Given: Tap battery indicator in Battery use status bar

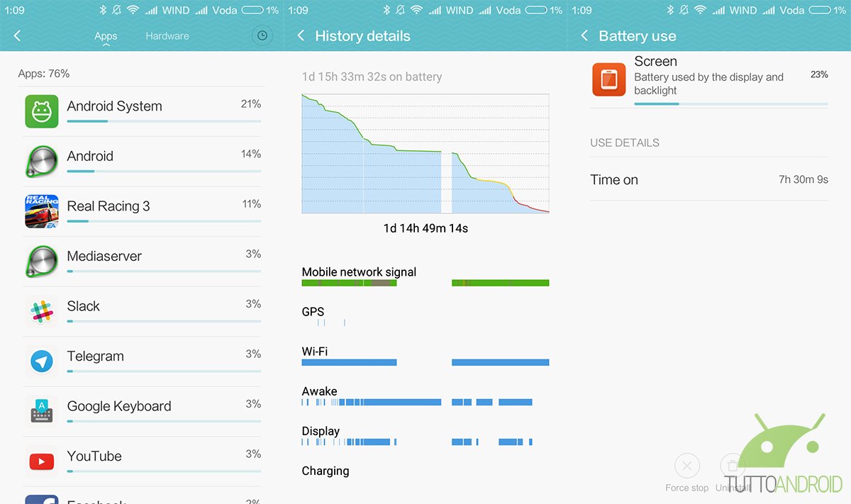Looking at the screenshot, I should pos(820,10).
